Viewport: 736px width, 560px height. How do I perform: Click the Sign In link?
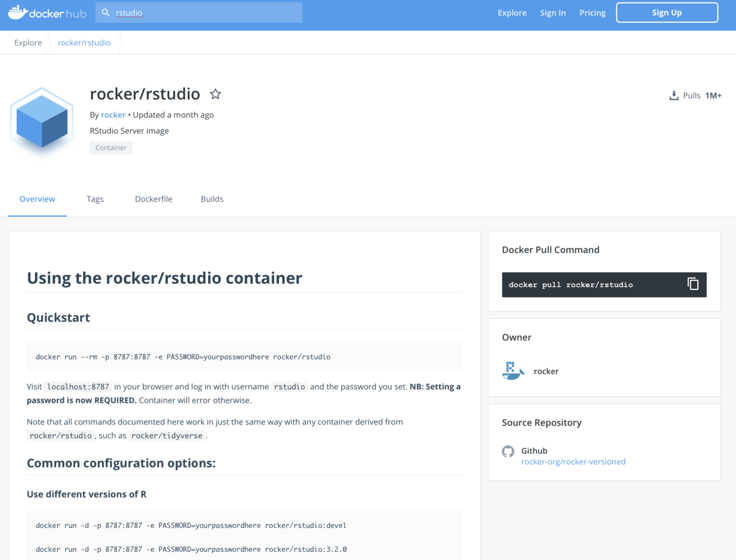tap(553, 12)
